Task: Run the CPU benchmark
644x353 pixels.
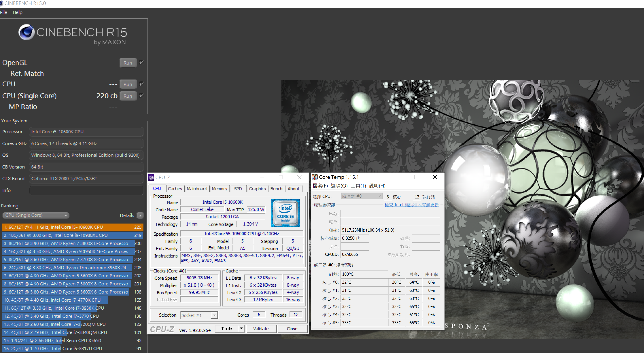Action: click(x=128, y=84)
